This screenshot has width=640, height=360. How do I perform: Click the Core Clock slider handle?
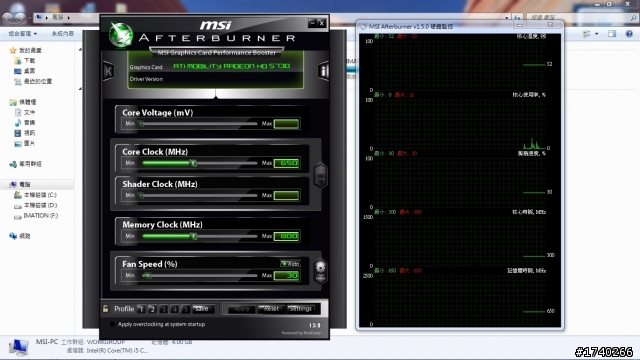(193, 163)
